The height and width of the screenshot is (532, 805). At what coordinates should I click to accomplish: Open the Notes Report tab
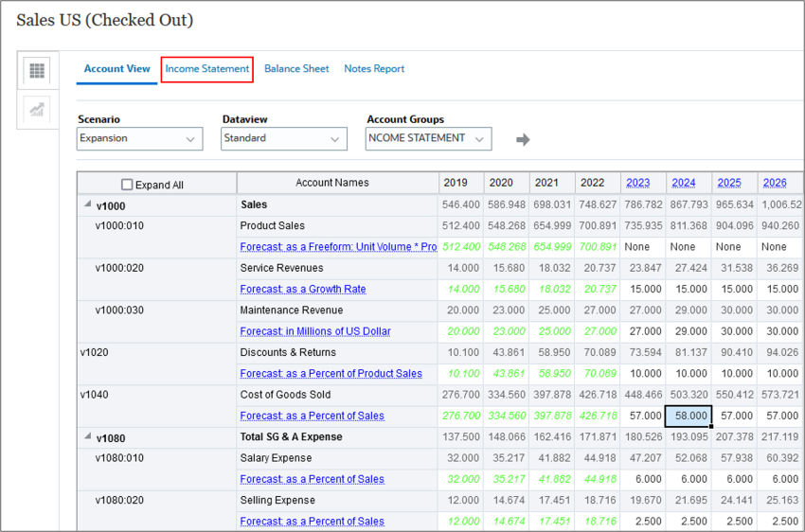pos(374,69)
